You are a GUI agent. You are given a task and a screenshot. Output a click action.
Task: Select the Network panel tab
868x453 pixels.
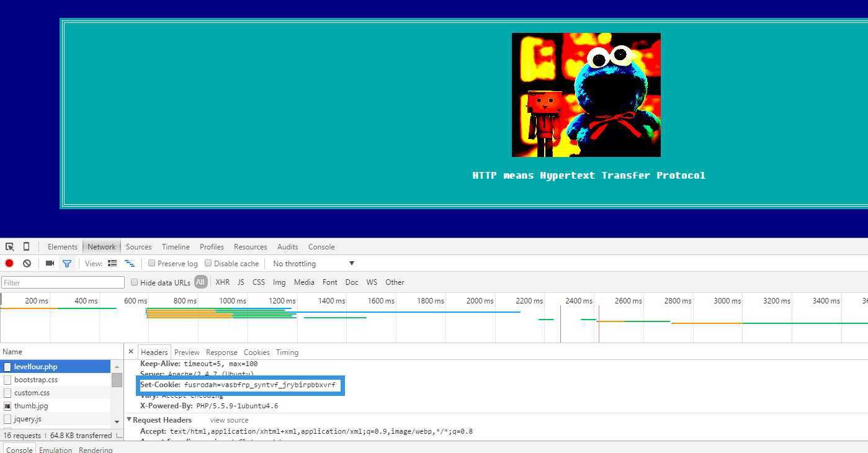(x=101, y=246)
